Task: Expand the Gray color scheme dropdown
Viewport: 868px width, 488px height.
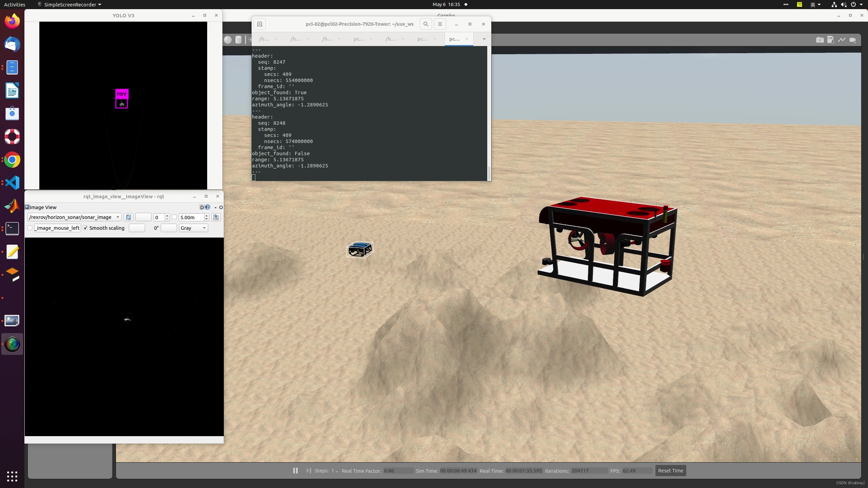Action: click(204, 228)
